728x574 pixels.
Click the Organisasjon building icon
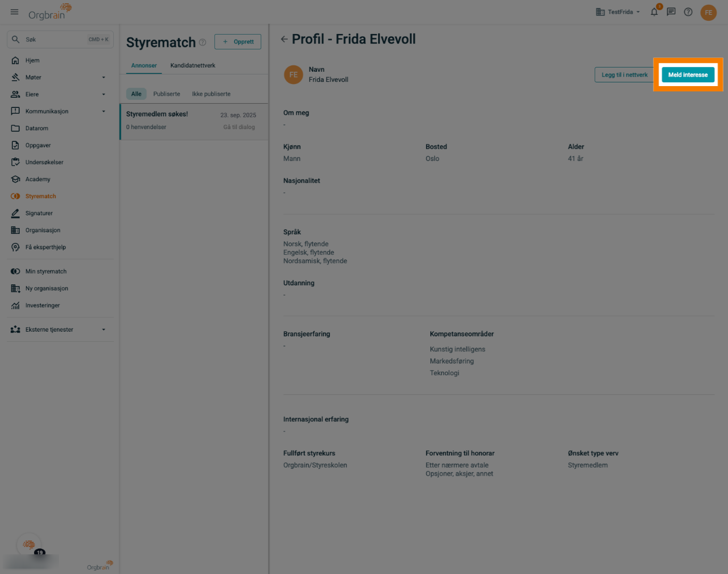tap(15, 231)
